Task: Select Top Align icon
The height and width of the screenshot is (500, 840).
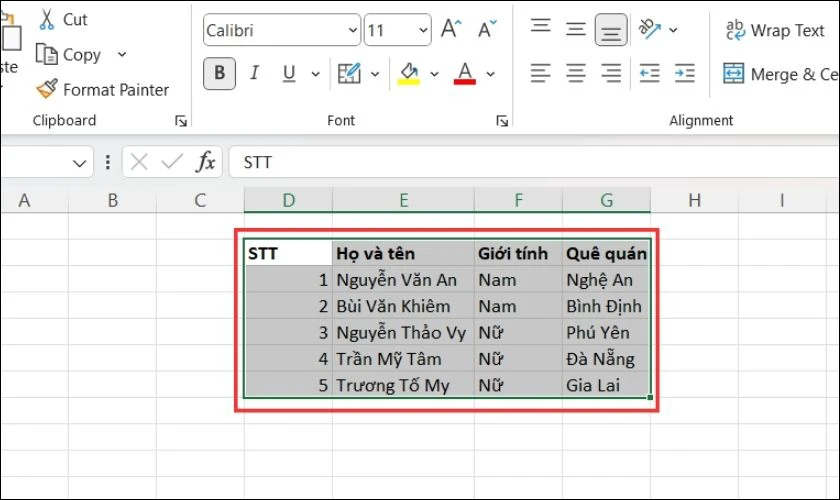Action: tap(541, 26)
